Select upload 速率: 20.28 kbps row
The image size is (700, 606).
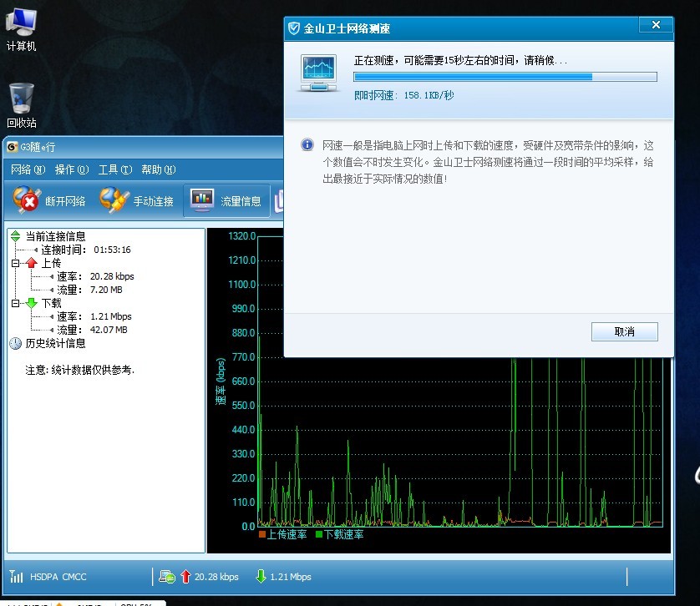click(x=95, y=276)
